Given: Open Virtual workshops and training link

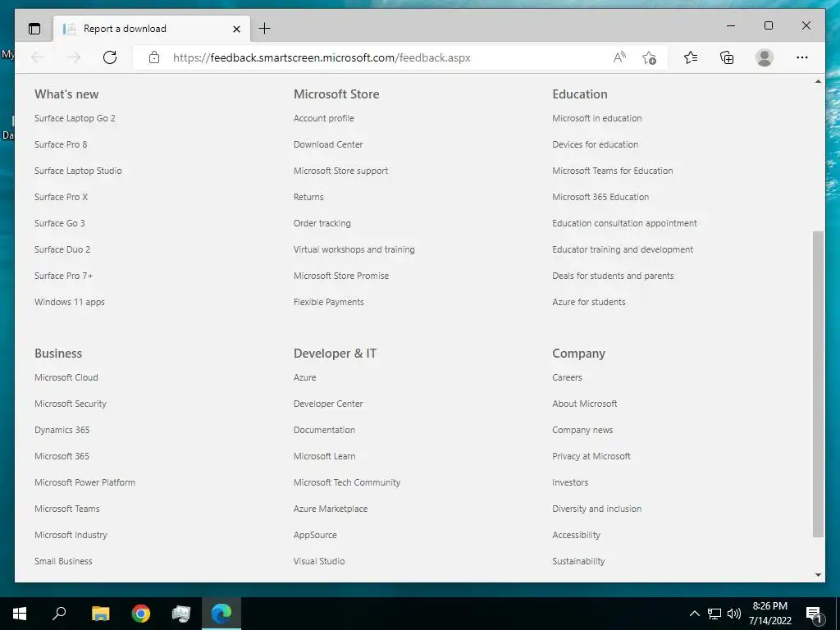Looking at the screenshot, I should coord(354,249).
